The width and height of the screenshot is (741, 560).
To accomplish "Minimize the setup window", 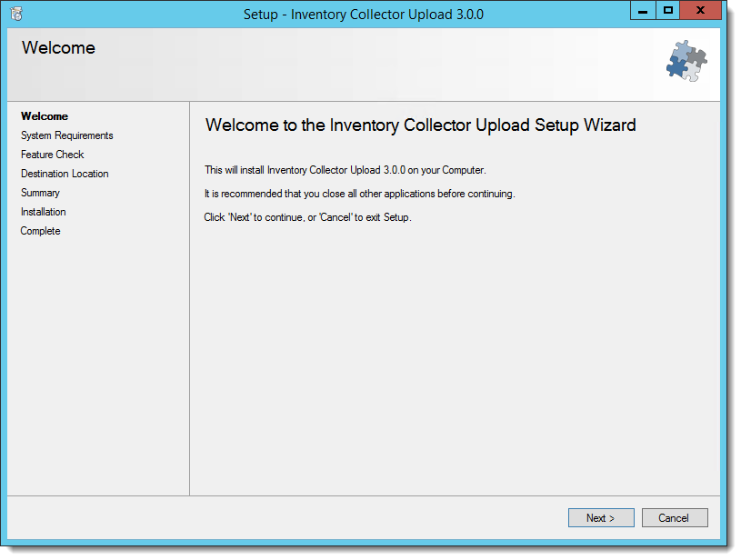I will (x=643, y=10).
